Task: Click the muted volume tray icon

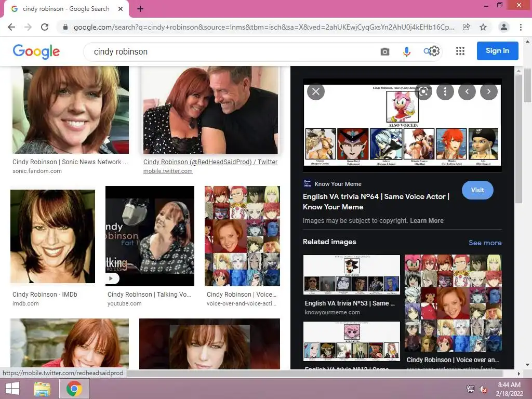Action: click(x=483, y=389)
